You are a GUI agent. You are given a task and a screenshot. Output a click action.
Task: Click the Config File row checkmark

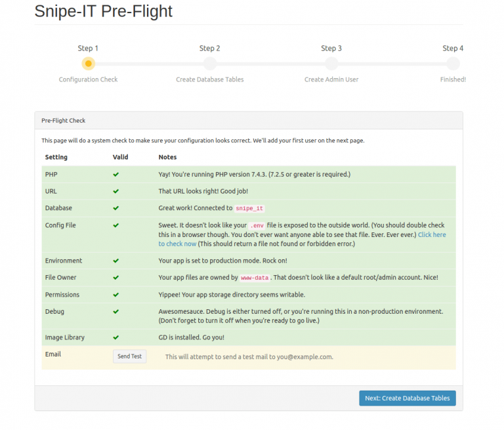116,225
